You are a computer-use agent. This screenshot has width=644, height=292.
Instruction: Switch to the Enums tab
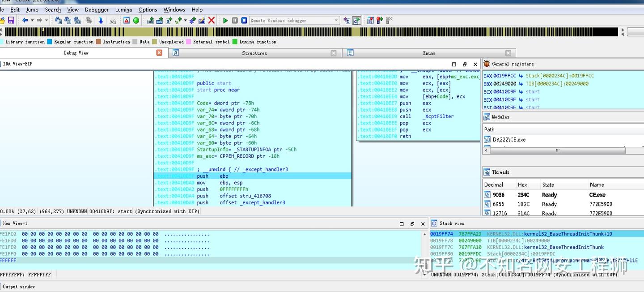click(428, 53)
